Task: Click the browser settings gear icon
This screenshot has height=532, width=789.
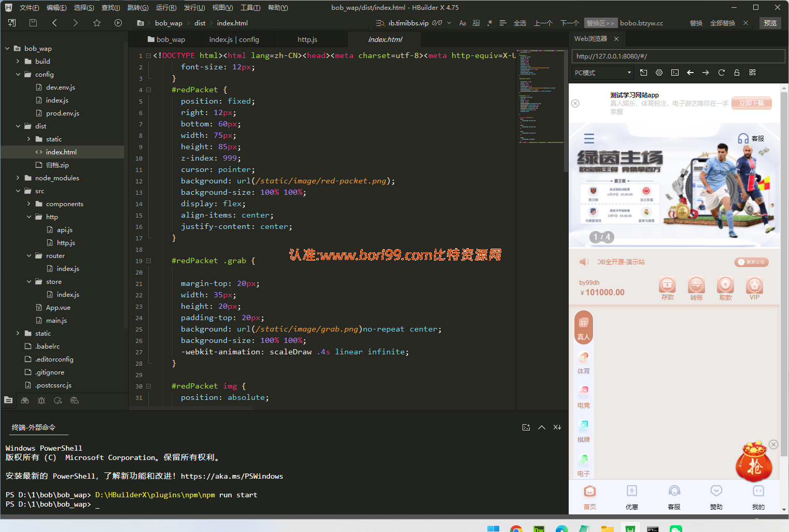Action: (659, 73)
